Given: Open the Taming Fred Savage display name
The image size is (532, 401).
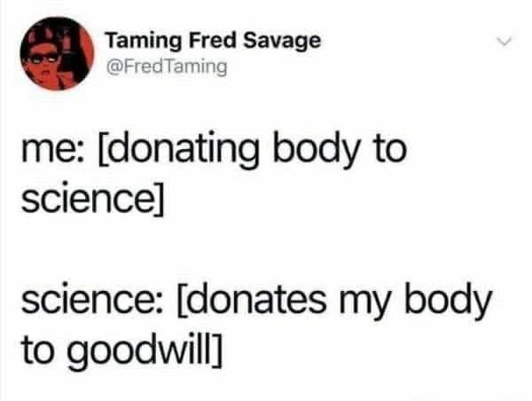Looking at the screenshot, I should [214, 41].
